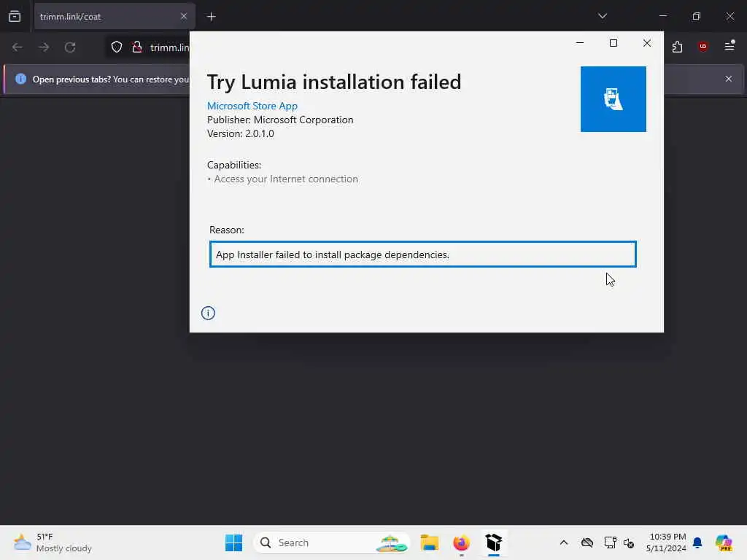
Task: Click the OneDrive cloud tray icon
Action: [587, 542]
